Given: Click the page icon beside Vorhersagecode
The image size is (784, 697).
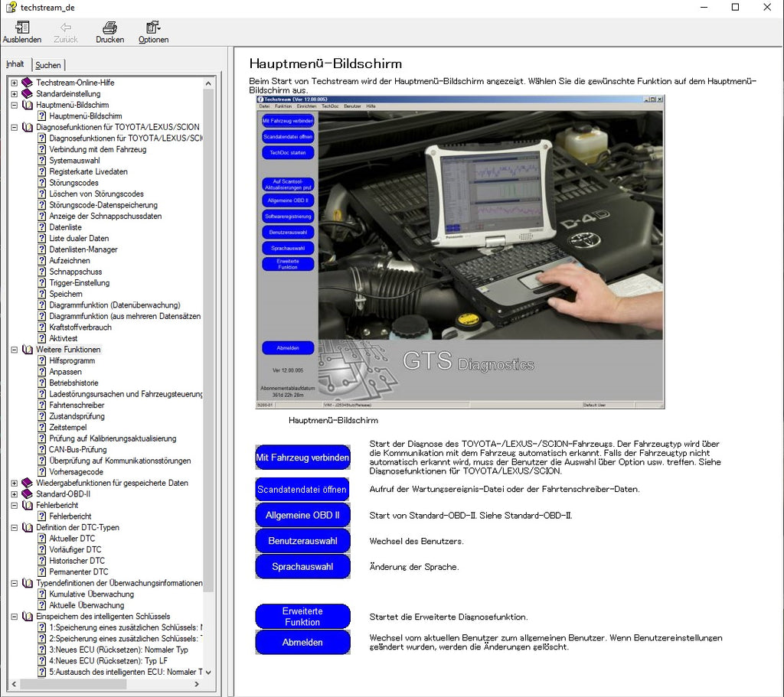Looking at the screenshot, I should coord(42,471).
